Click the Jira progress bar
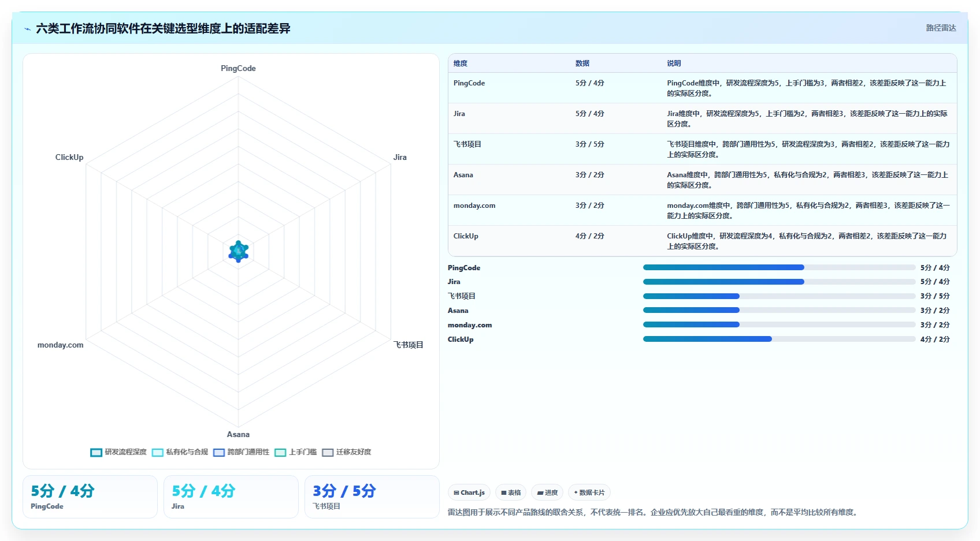 [779, 282]
